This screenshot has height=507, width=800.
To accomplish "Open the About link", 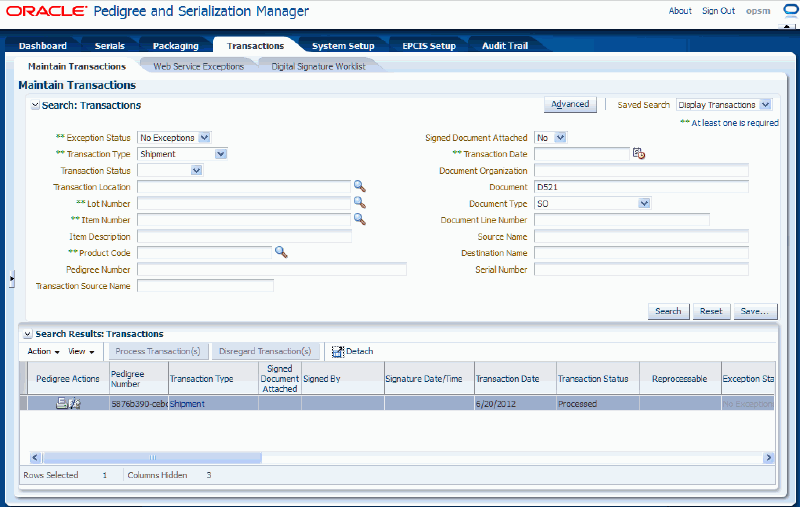I will coord(680,11).
